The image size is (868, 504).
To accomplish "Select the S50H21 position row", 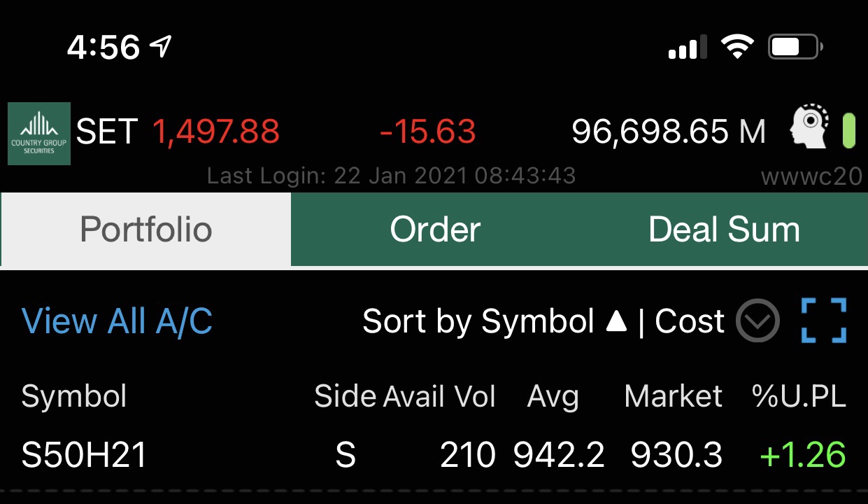I will pos(84,455).
